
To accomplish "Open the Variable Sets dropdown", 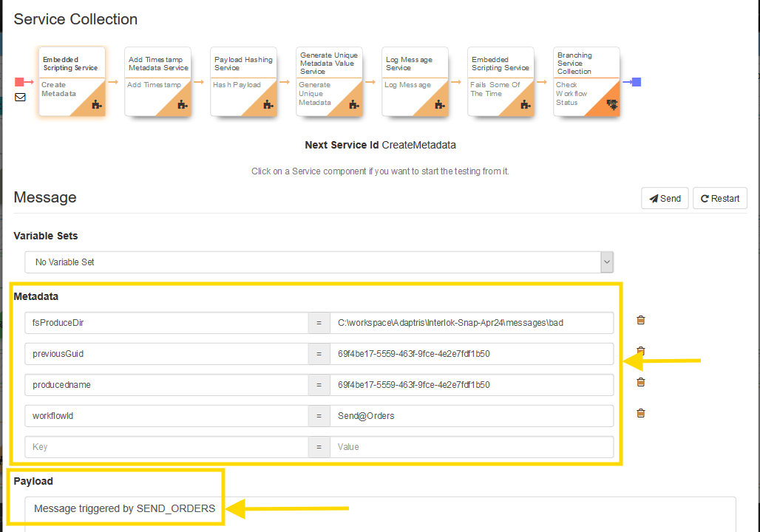I will coord(319,262).
